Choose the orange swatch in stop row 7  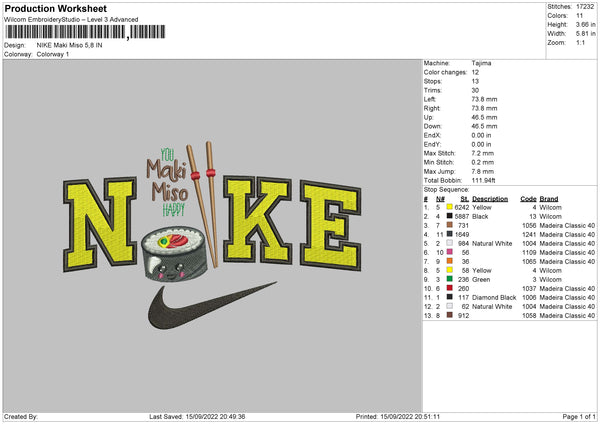point(450,261)
